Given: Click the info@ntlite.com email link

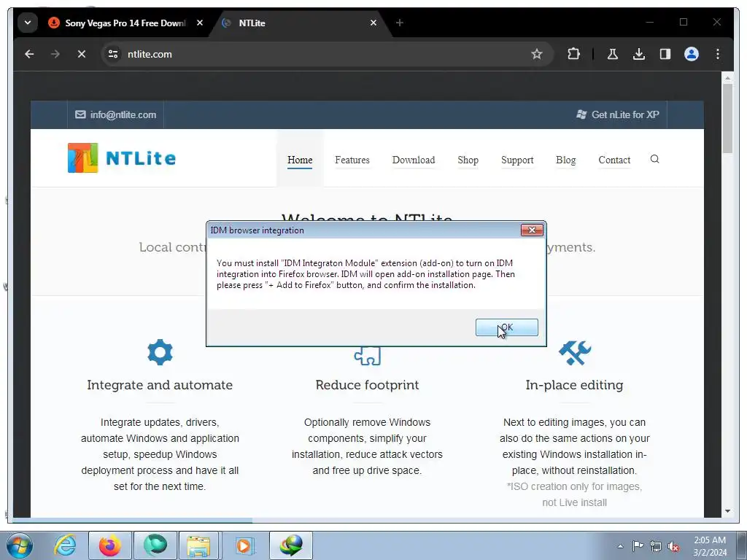Looking at the screenshot, I should click(116, 114).
